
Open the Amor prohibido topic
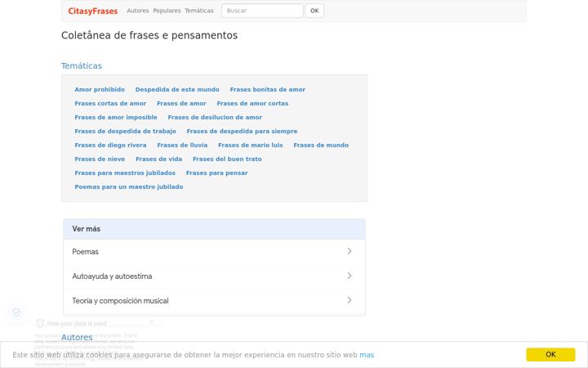(100, 89)
